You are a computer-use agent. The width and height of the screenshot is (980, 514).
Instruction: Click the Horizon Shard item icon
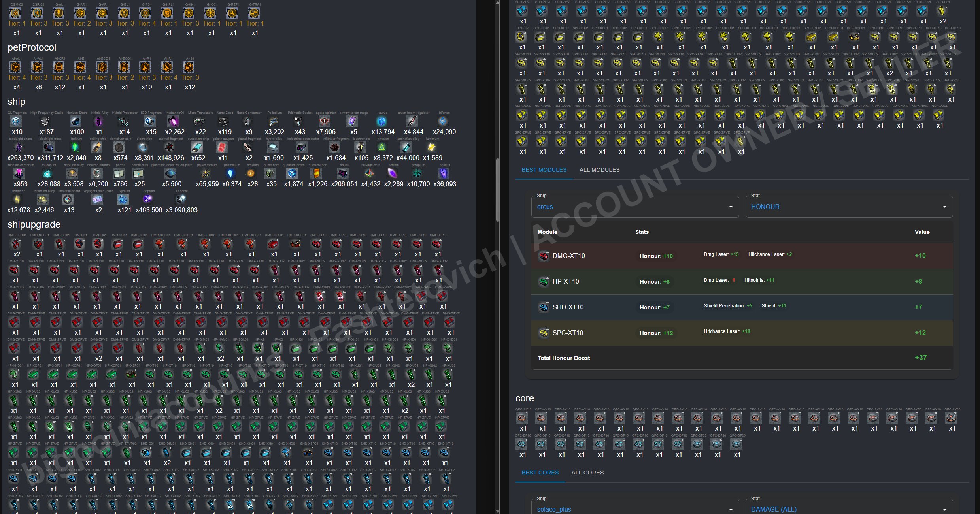[x=76, y=121]
